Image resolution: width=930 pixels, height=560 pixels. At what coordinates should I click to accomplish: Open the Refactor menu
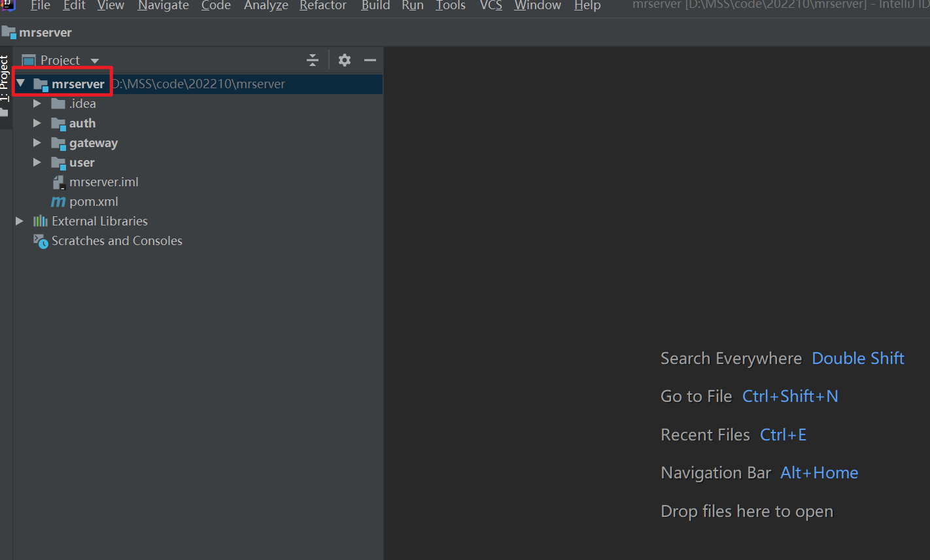323,6
